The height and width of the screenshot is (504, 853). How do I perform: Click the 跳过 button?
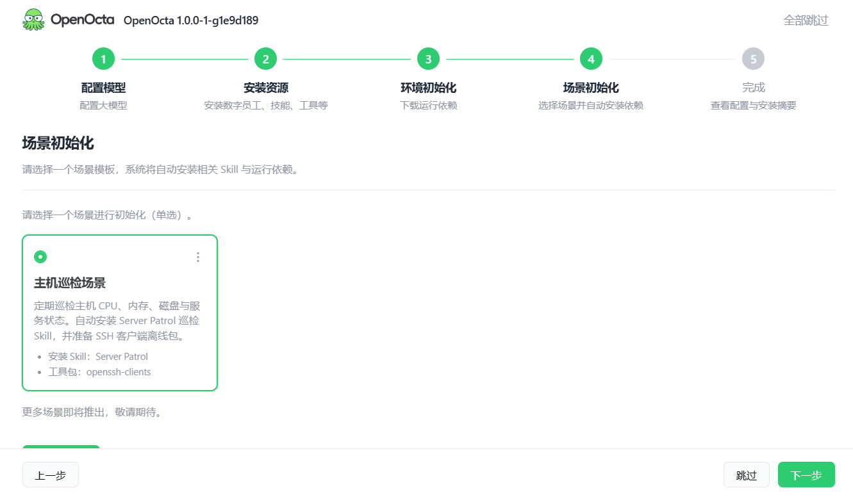coord(747,475)
